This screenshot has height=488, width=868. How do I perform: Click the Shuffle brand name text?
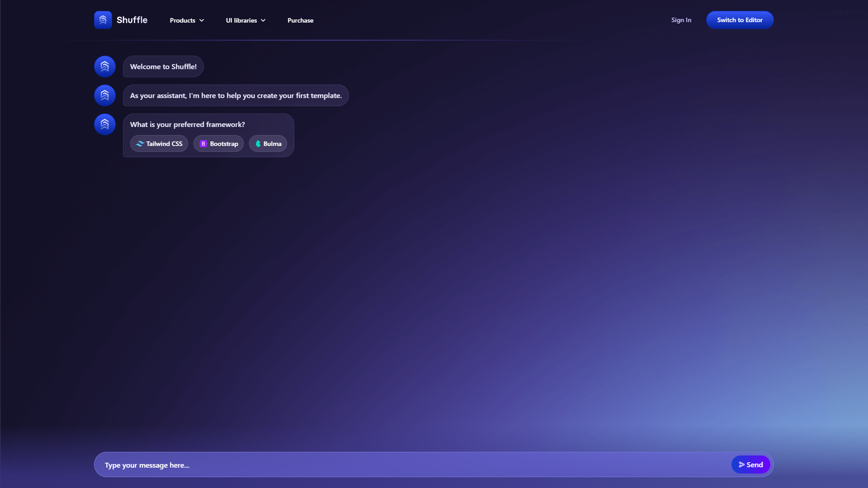tap(132, 20)
